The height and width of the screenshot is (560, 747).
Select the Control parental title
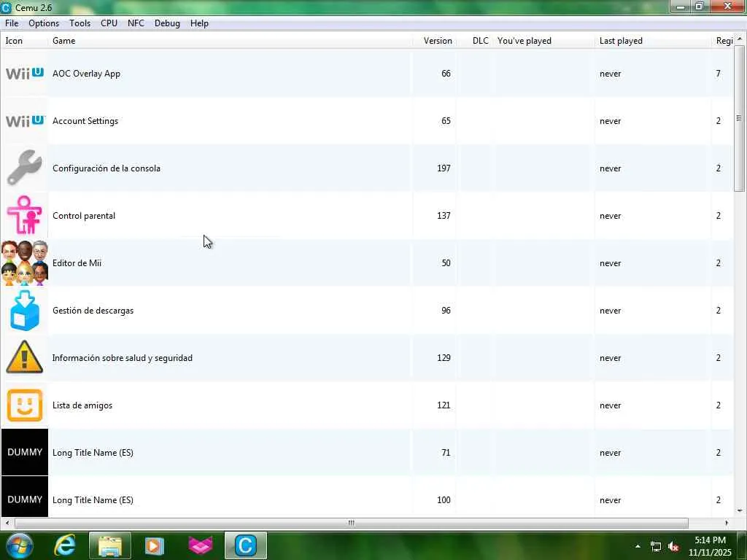[x=84, y=216]
